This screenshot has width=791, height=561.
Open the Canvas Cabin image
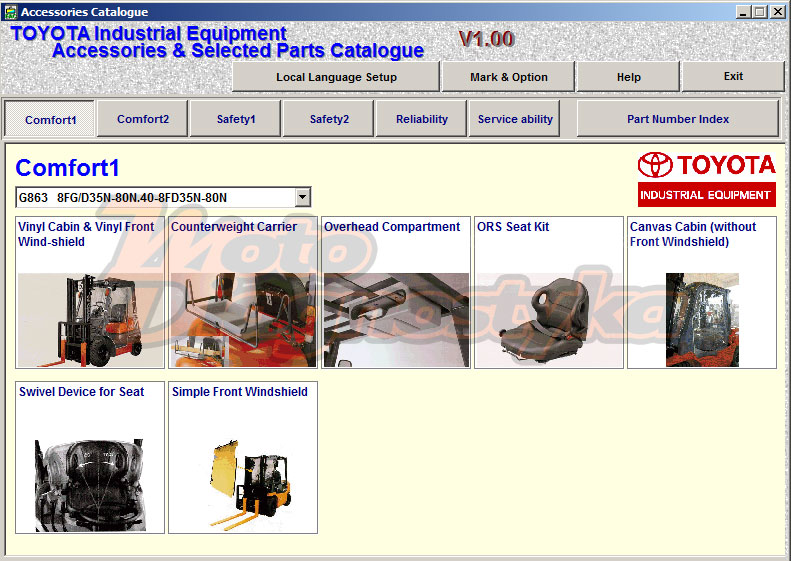coord(702,320)
